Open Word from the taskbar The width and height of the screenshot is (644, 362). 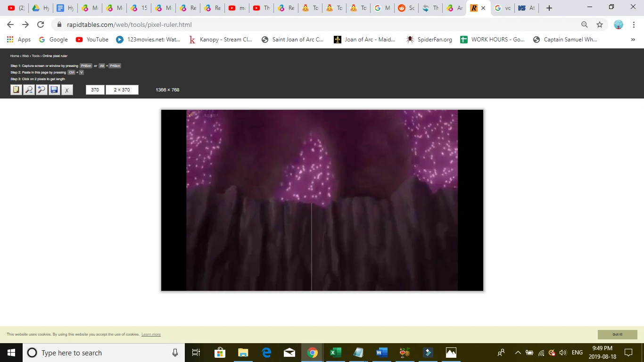click(x=381, y=353)
